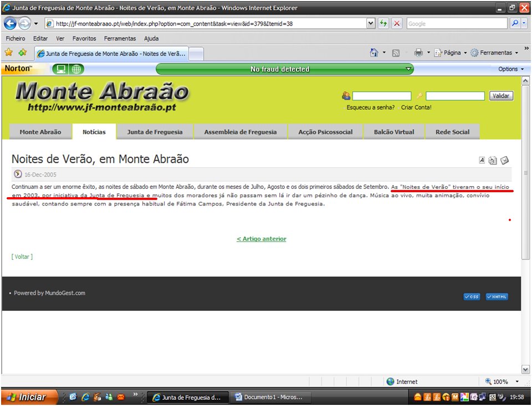Click the Norton logo
The height and width of the screenshot is (406, 532).
pyautogui.click(x=18, y=68)
